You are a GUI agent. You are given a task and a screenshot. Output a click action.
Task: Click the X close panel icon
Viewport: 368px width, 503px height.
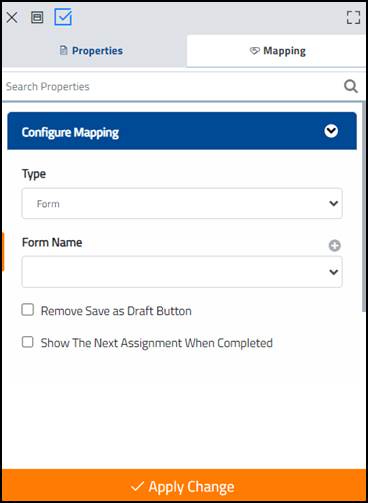12,17
